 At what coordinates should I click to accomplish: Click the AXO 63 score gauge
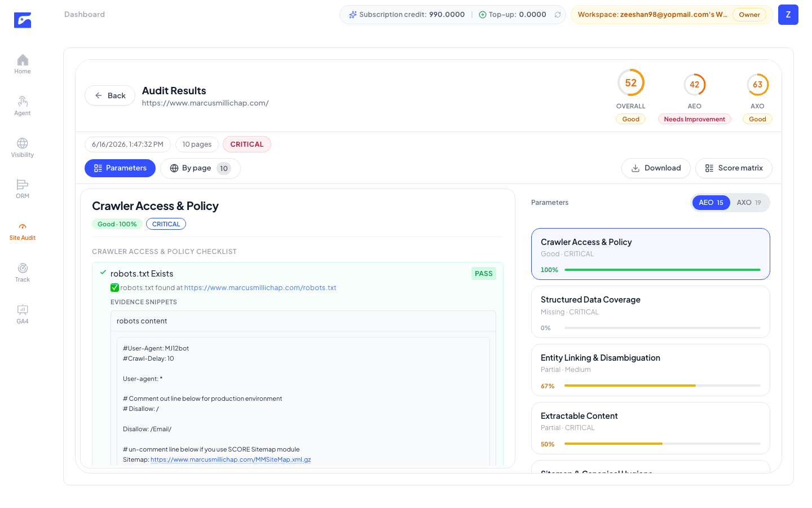758,85
